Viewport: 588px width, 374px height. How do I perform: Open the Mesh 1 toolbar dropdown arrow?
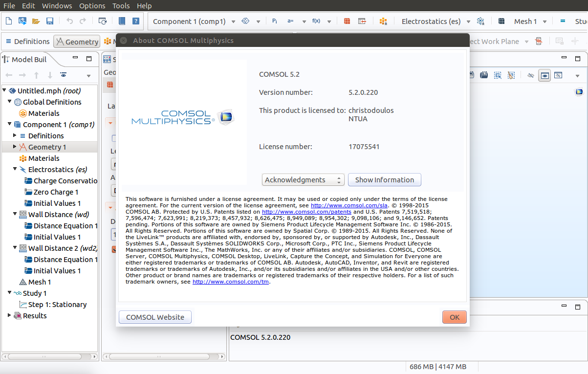[544, 22]
